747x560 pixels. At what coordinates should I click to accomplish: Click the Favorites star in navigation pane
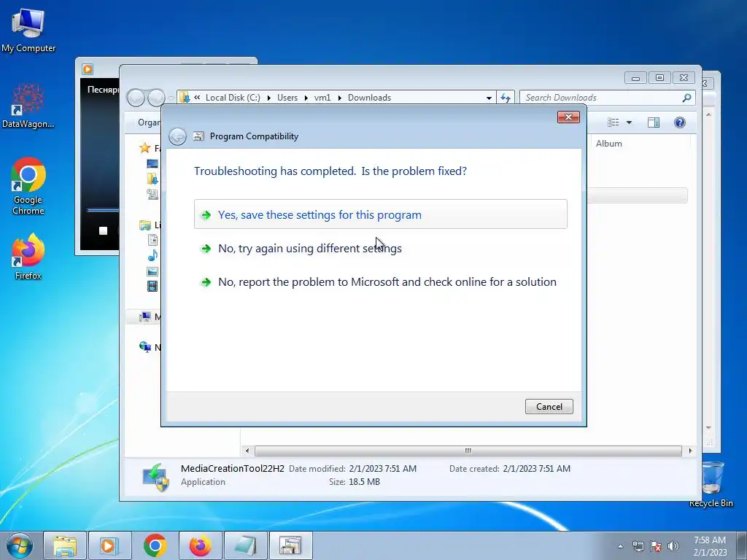point(145,148)
